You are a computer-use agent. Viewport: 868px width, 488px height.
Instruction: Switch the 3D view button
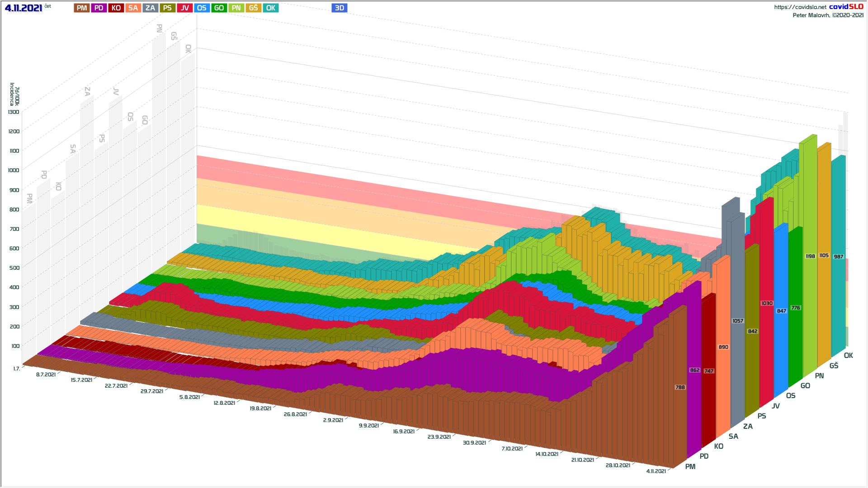pos(339,8)
